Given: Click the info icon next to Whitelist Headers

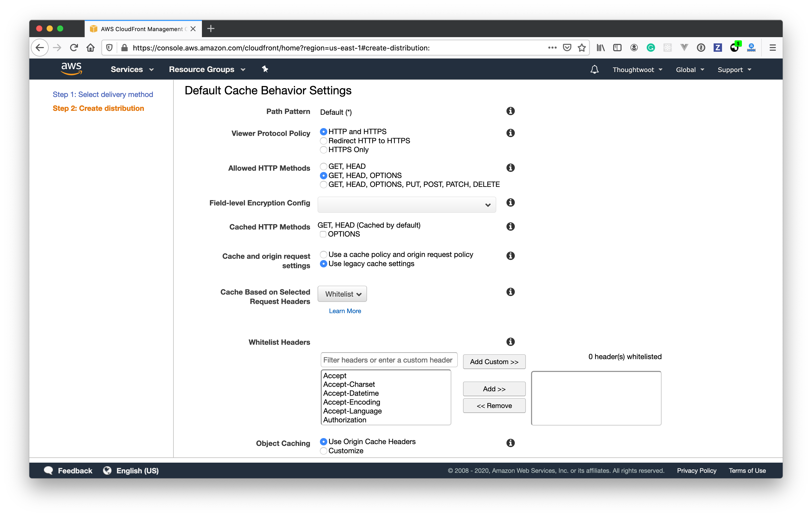Looking at the screenshot, I should 510,342.
